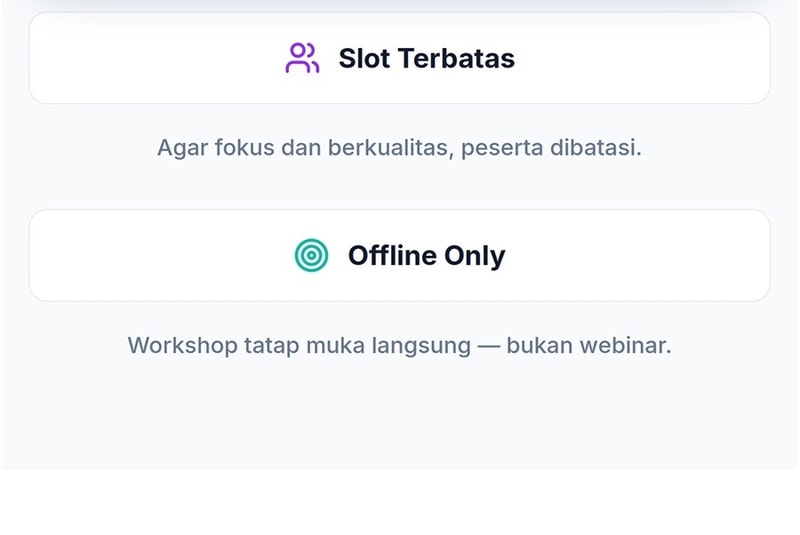Click the word "langsung" in description
This screenshot has width=800, height=535.
pos(420,346)
